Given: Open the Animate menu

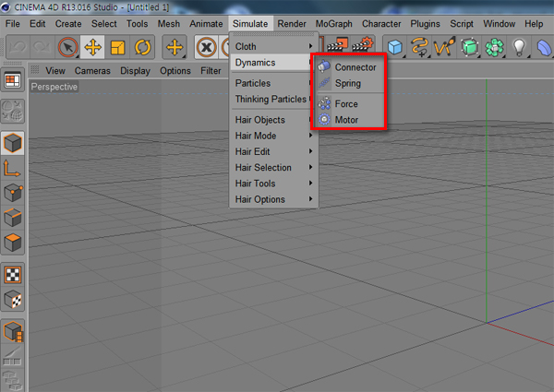Looking at the screenshot, I should click(206, 24).
